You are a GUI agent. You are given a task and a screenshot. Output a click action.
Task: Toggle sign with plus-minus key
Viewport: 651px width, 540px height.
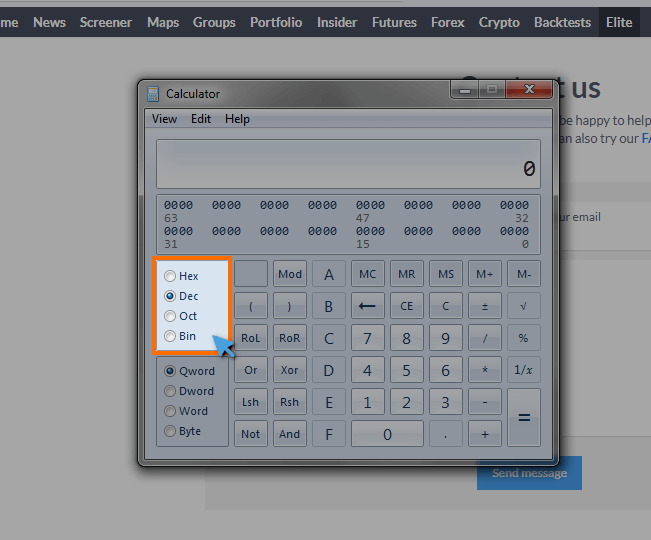tap(485, 306)
